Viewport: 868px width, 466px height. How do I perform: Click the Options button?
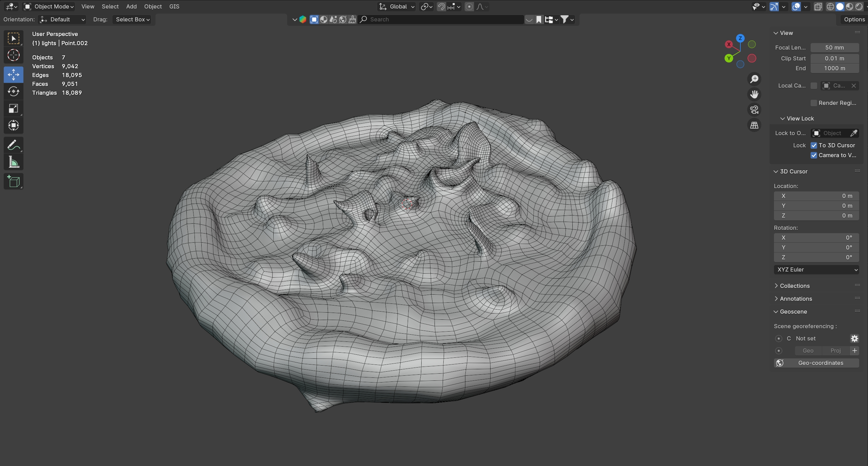[854, 19]
